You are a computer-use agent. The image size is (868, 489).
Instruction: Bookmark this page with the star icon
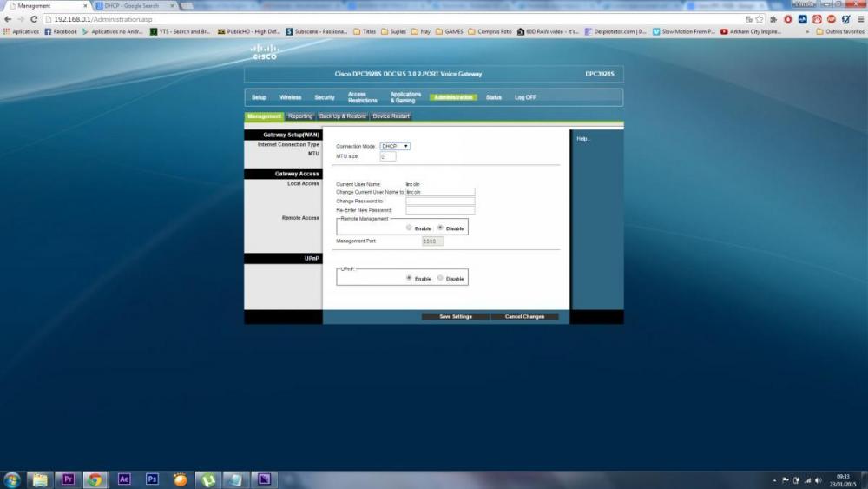[759, 18]
